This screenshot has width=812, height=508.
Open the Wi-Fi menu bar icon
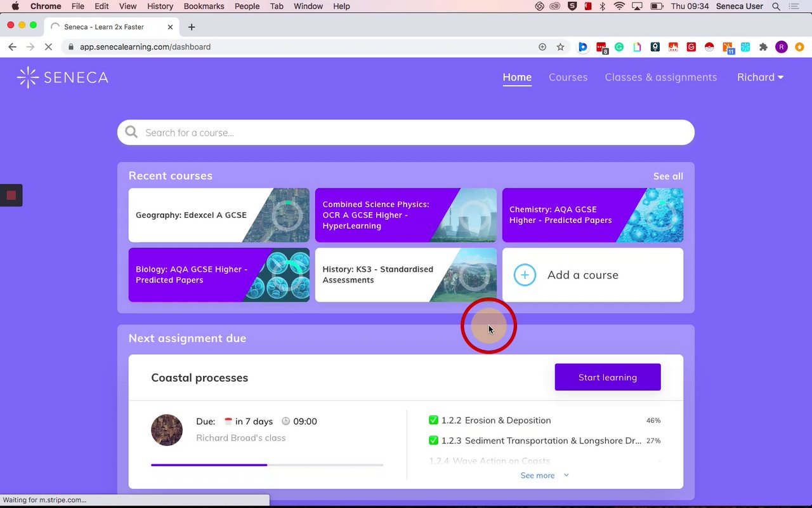click(619, 6)
